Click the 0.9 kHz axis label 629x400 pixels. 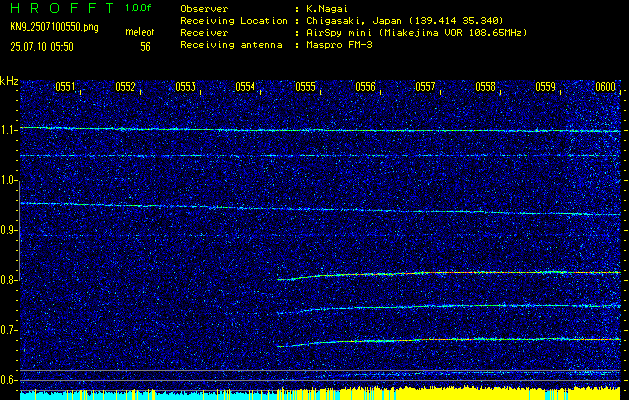(9, 230)
